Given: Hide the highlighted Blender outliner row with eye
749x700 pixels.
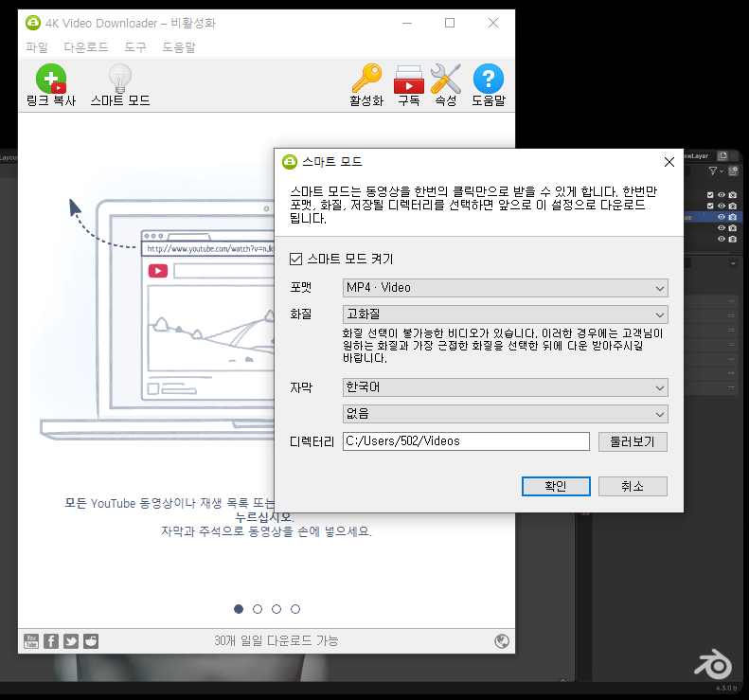Looking at the screenshot, I should click(722, 217).
